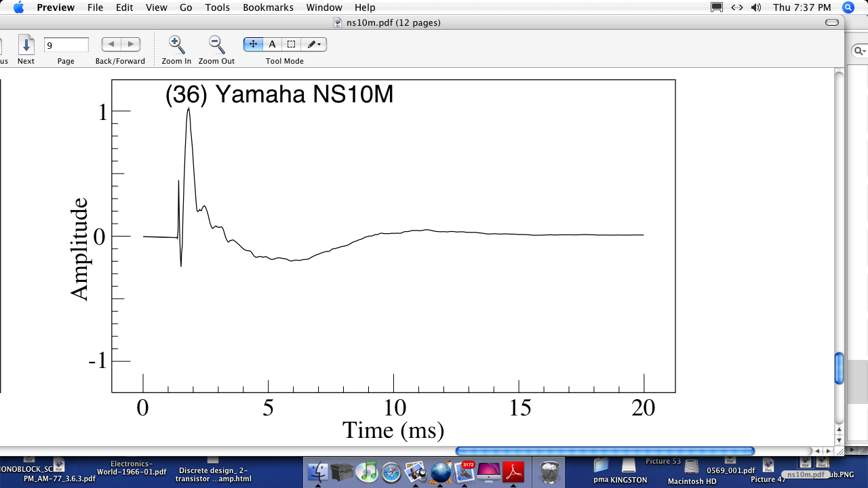
Task: Click Zoom Out magnifier
Action: tap(216, 45)
